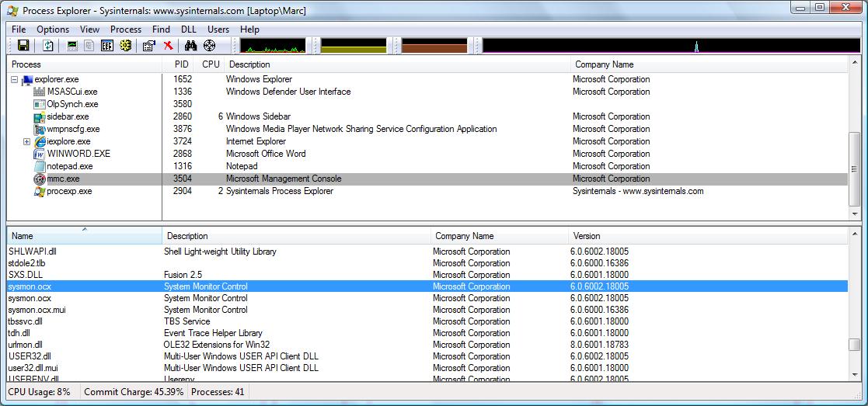
Task: Click the Save toolbar icon
Action: tap(23, 46)
